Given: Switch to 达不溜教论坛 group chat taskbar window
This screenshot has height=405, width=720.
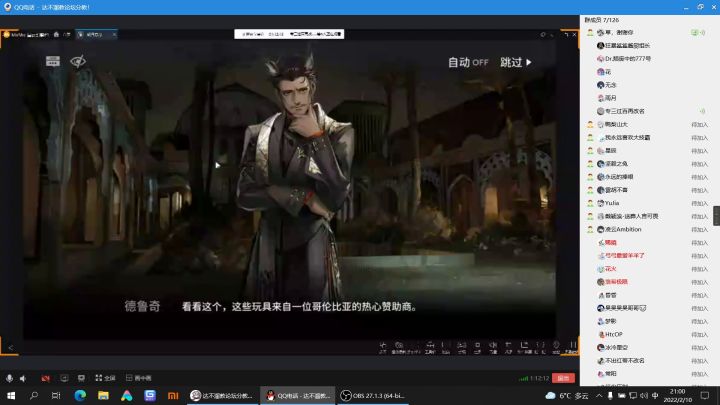Looking at the screenshot, I should click(x=222, y=395).
